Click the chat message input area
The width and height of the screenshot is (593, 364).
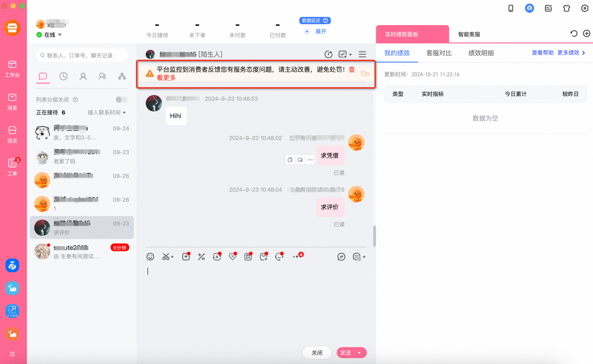pos(256,304)
